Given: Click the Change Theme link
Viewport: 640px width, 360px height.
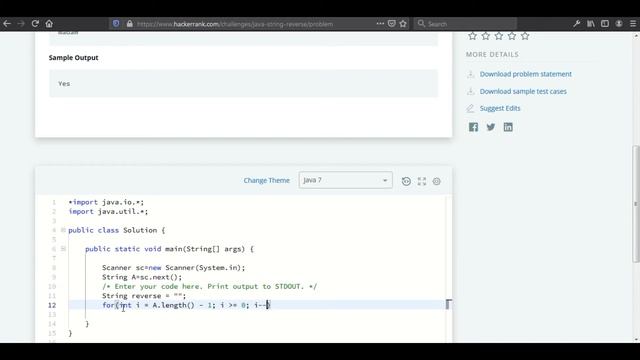Looking at the screenshot, I should tap(267, 180).
